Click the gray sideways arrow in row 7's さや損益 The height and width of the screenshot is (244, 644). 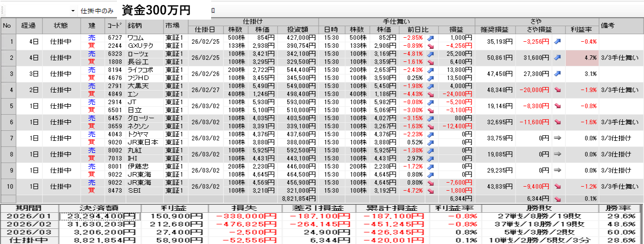click(x=557, y=138)
